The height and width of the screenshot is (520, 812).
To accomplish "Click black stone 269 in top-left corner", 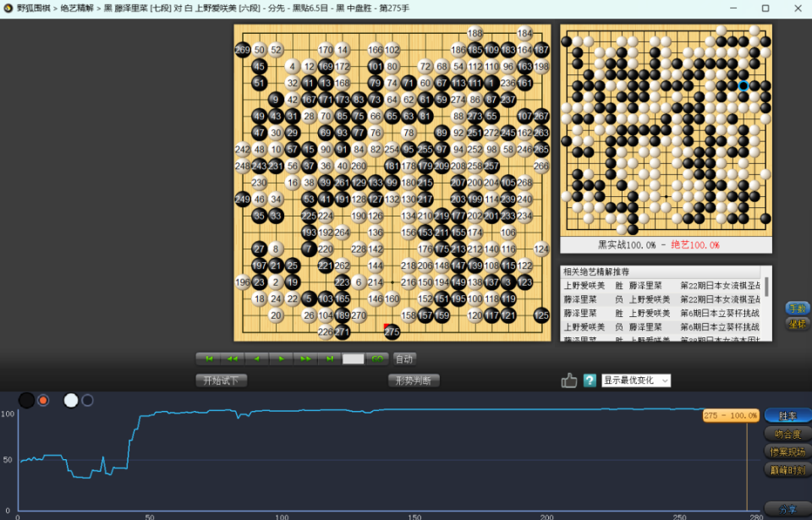I will pyautogui.click(x=243, y=50).
